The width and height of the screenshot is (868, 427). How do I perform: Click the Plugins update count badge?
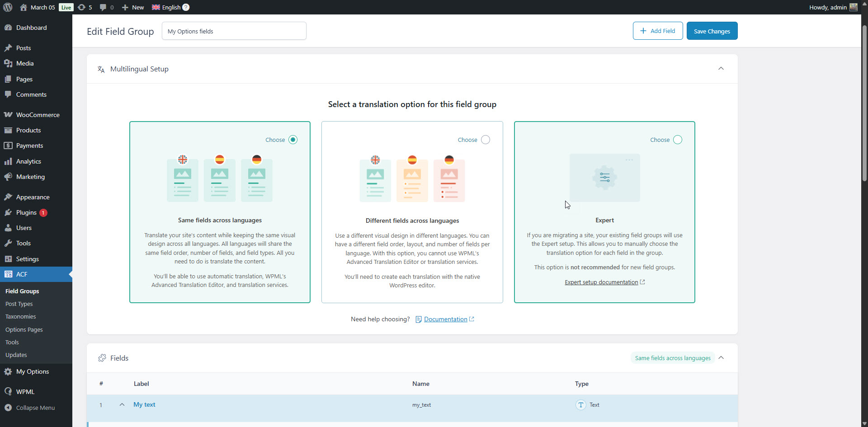[43, 212]
